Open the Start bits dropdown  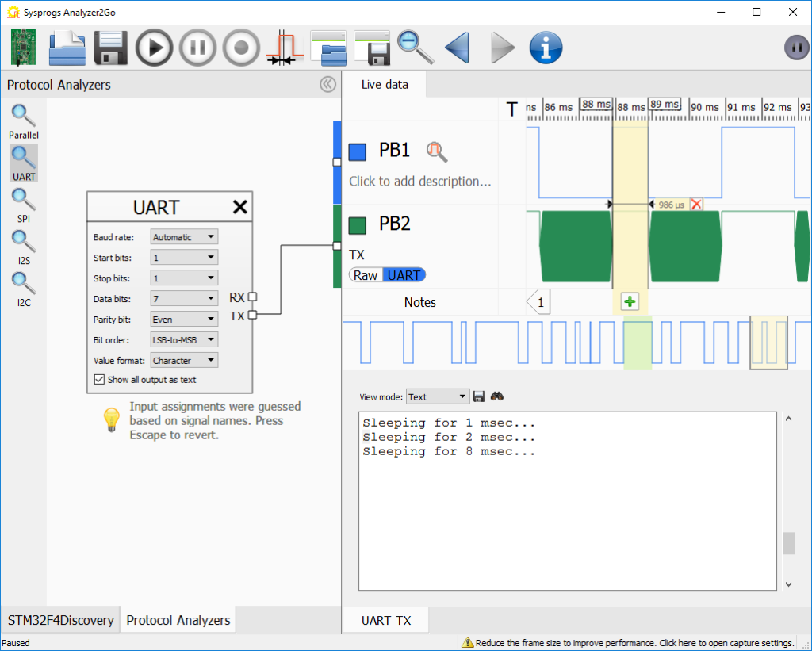[x=184, y=258]
